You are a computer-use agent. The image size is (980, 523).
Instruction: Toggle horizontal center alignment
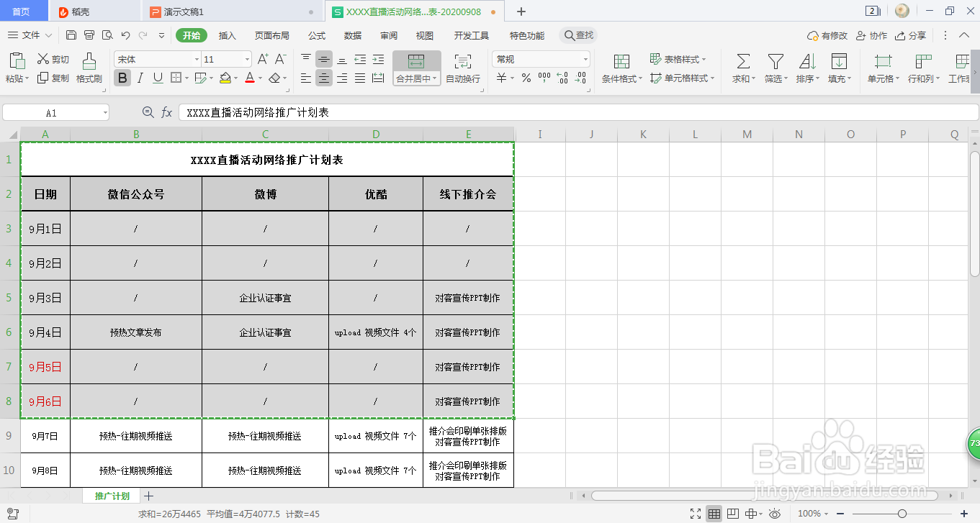click(x=324, y=78)
